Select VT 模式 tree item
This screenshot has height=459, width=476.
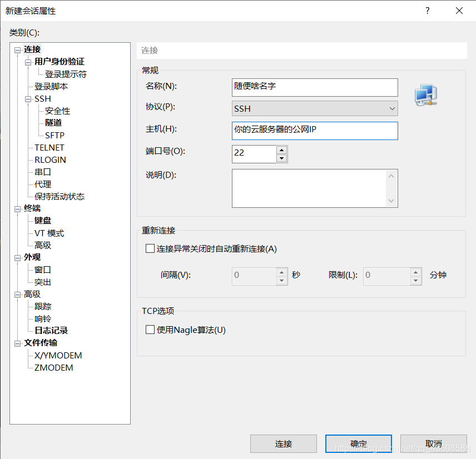point(49,233)
